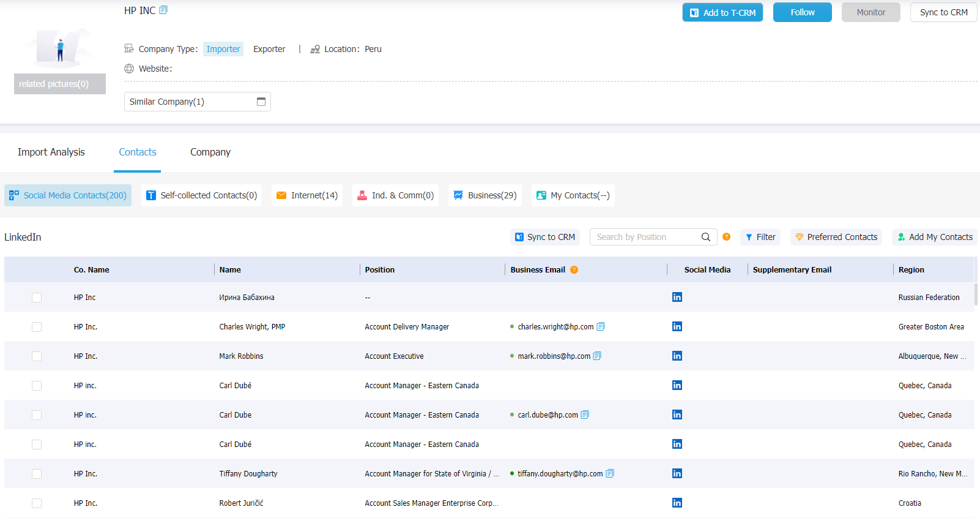Select Ind. & Comm(0) tab
The image size is (980, 518).
point(396,195)
